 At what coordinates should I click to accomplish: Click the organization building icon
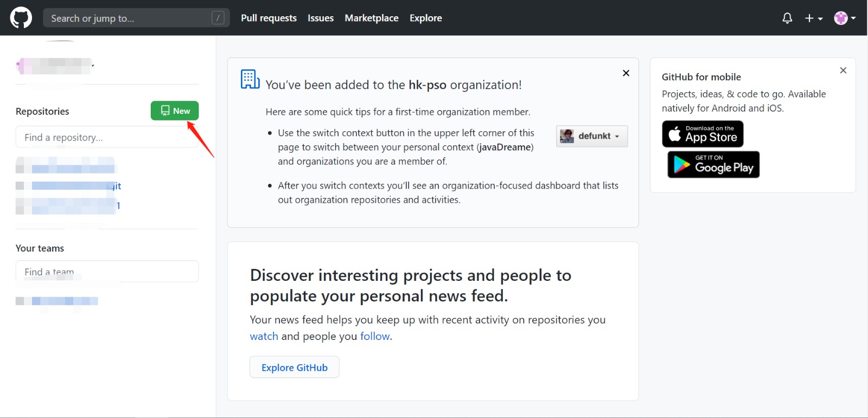click(x=250, y=79)
